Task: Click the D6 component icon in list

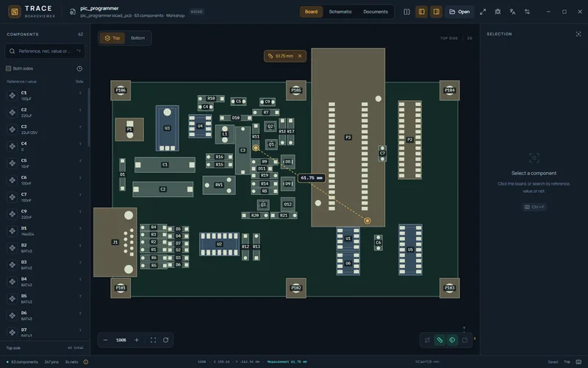Action: [x=12, y=316]
